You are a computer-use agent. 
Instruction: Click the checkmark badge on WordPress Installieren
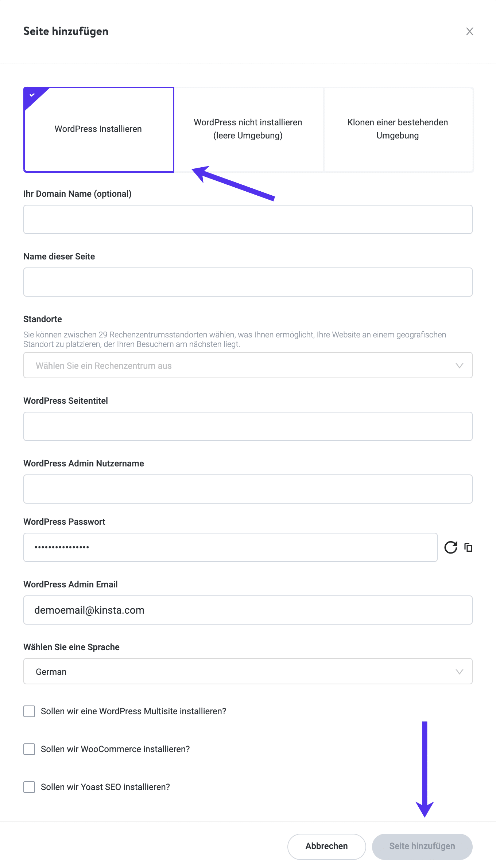point(32,95)
